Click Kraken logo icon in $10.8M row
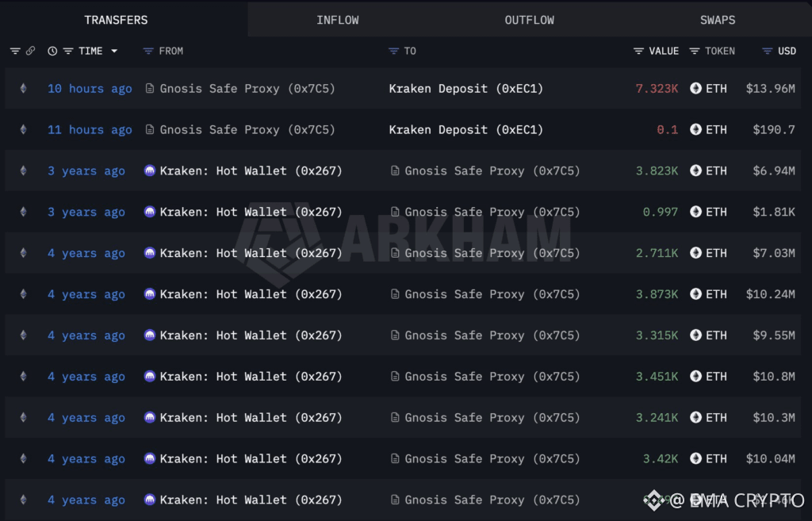The image size is (812, 521). pyautogui.click(x=150, y=376)
